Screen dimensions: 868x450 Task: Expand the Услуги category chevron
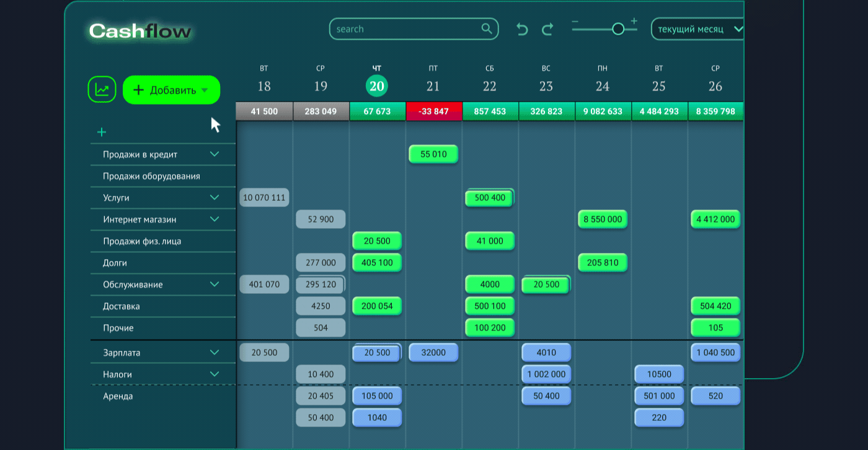215,198
